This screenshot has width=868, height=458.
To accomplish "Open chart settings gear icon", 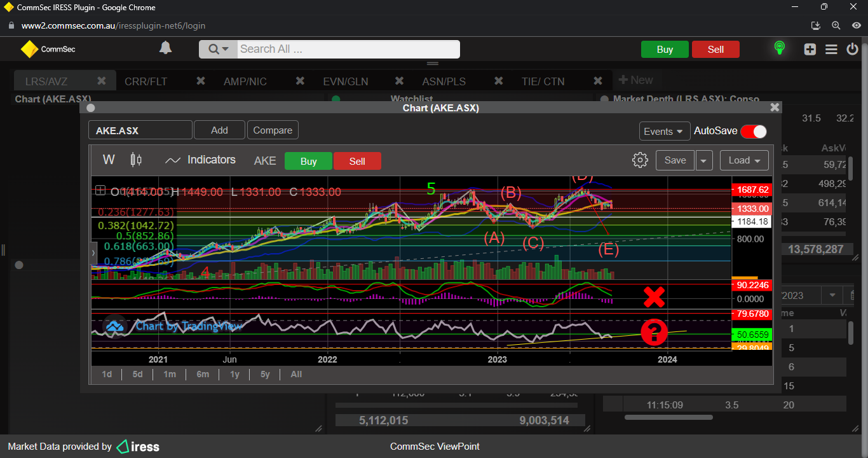I will 640,160.
